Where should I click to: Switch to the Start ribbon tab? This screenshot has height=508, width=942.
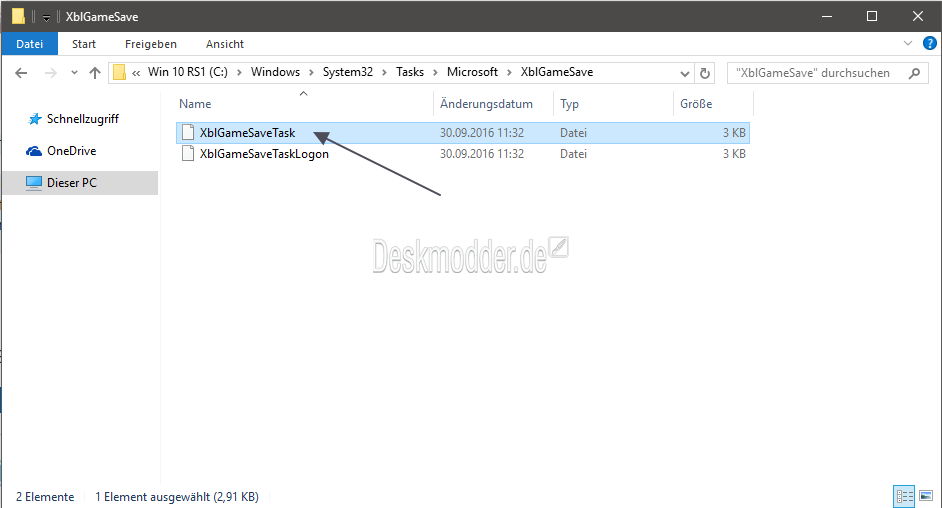[x=84, y=44]
